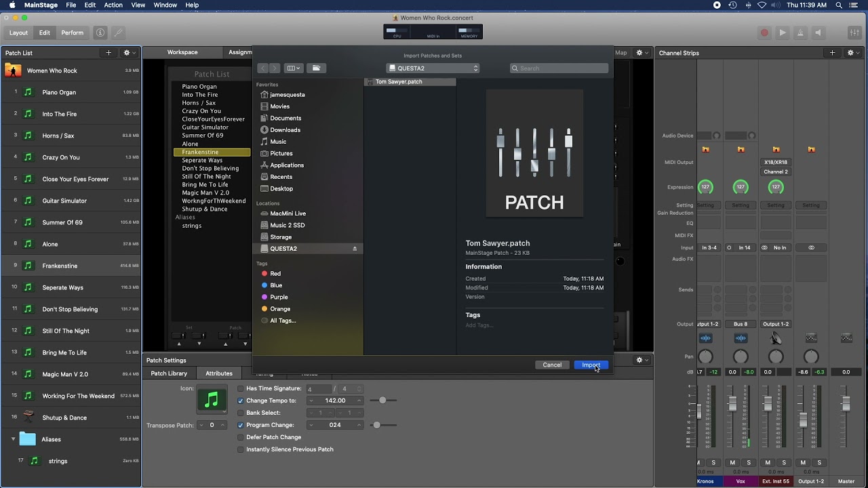Open Channel Strips gear action menu
This screenshot has width=868, height=488.
(852, 53)
